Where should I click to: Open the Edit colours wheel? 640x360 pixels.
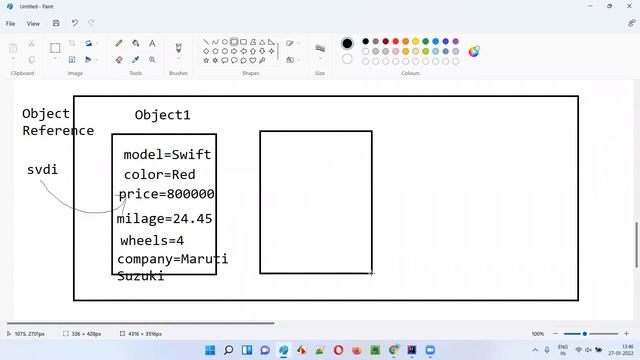[x=473, y=51]
